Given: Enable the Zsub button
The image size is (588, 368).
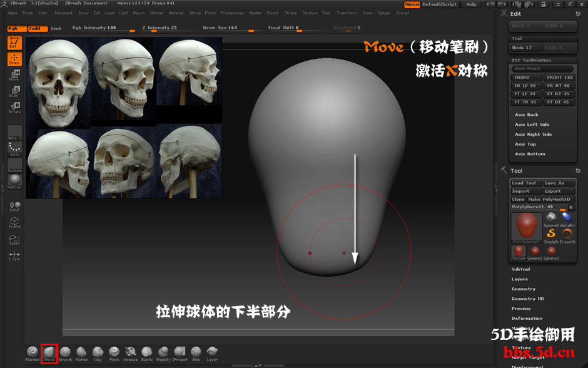Looking at the screenshot, I should pos(56,29).
